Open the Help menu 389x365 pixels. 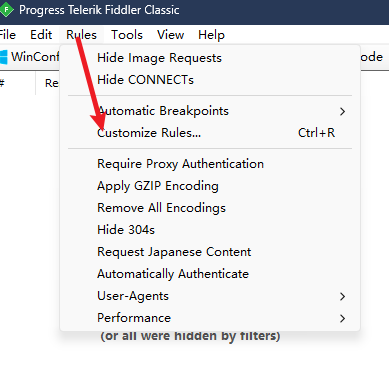tap(211, 35)
